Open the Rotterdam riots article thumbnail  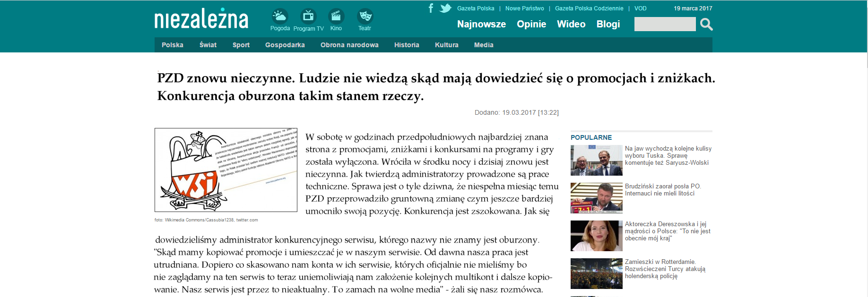pyautogui.click(x=596, y=273)
